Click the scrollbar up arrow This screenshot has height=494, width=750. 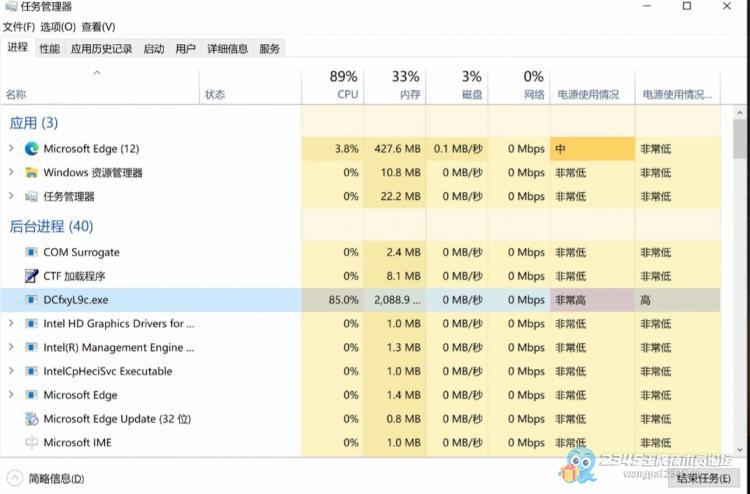pos(740,113)
